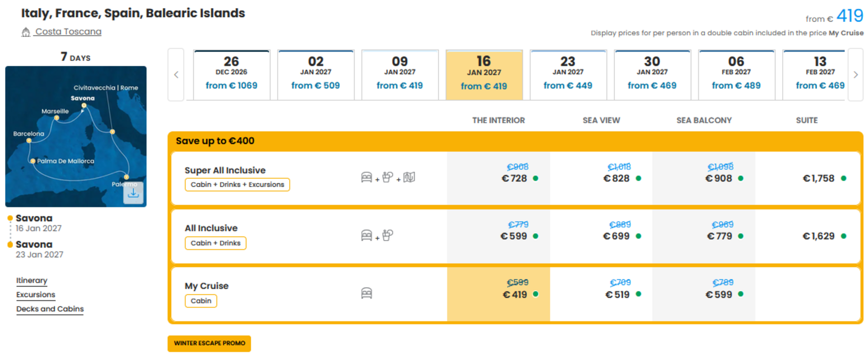
Task: Choose Super All Inclusive interior at €728
Action: [515, 178]
